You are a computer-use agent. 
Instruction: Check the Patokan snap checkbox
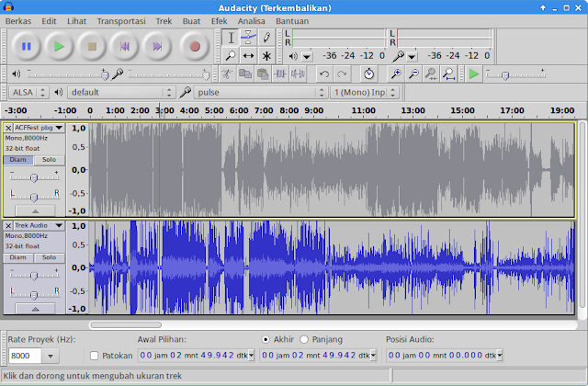(95, 356)
